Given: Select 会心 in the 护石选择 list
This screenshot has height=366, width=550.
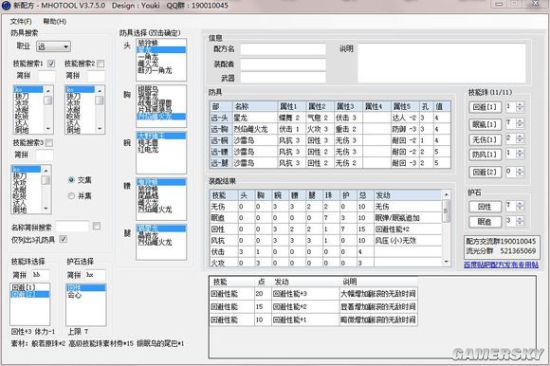Looking at the screenshot, I should point(85,295).
